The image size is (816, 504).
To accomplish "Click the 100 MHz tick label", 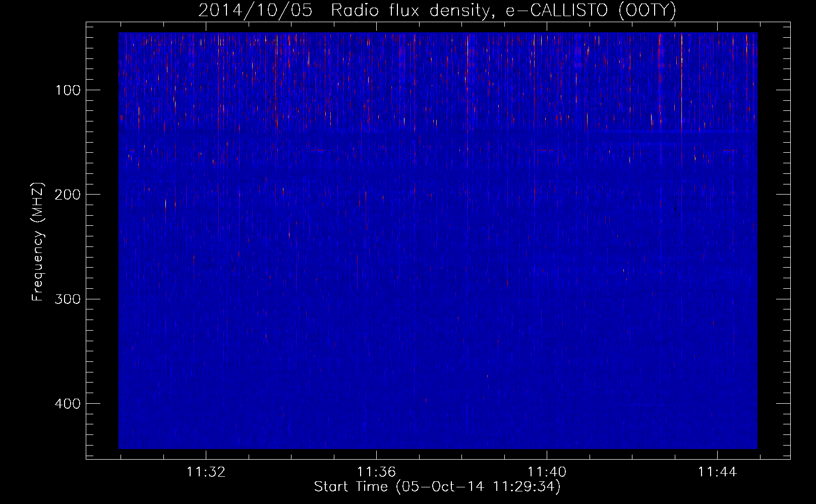I will point(68,90).
